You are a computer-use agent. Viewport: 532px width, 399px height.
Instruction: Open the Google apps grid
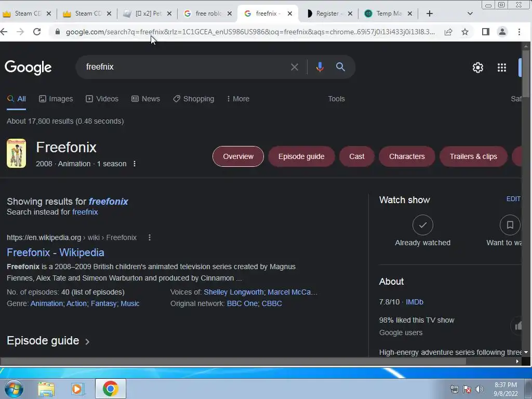(502, 68)
